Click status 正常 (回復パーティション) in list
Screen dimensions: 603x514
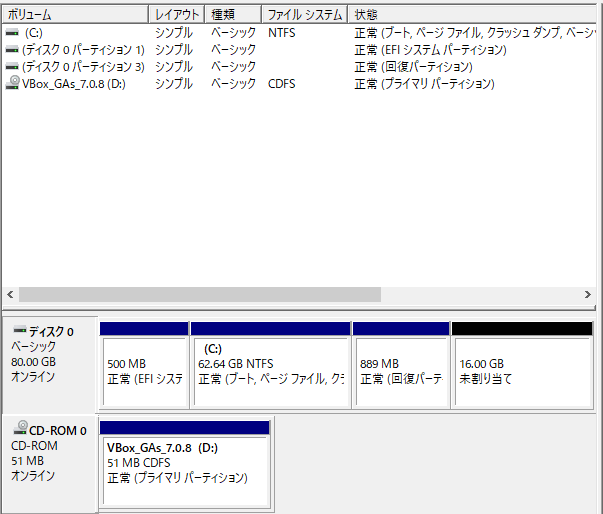(413, 67)
